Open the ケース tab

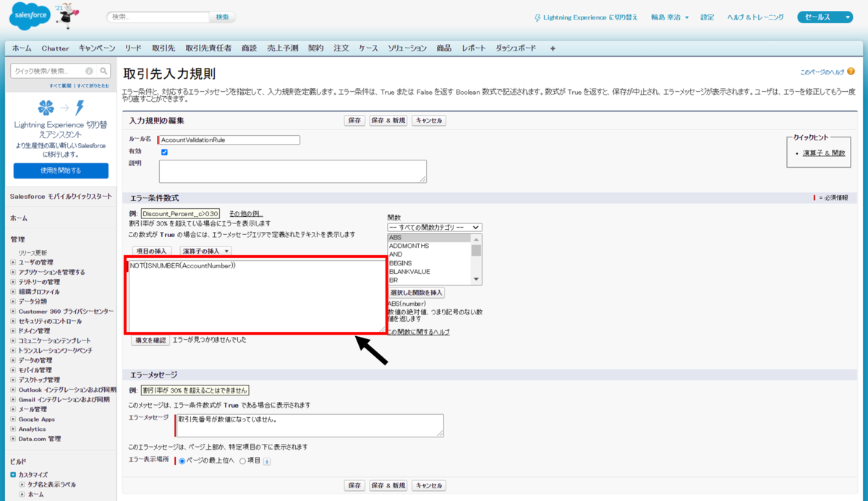[368, 48]
